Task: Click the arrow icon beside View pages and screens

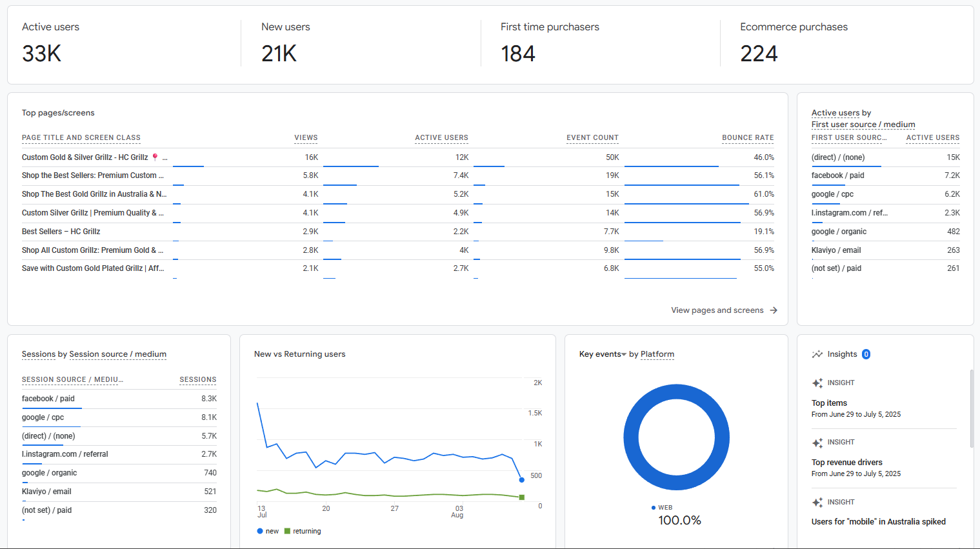Action: [774, 310]
